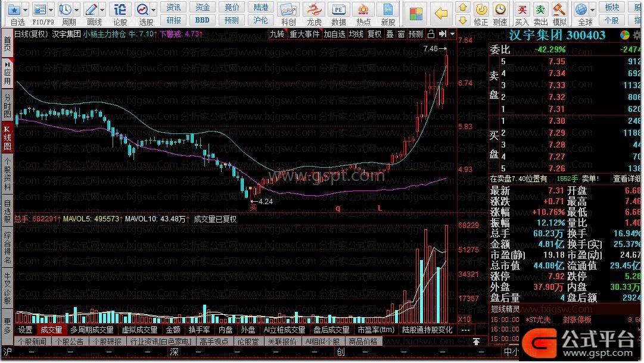Image resolution: width=644 pixels, height=363 pixels.
Task: Click the pie chart icon beside 300403
Action: tap(625, 35)
